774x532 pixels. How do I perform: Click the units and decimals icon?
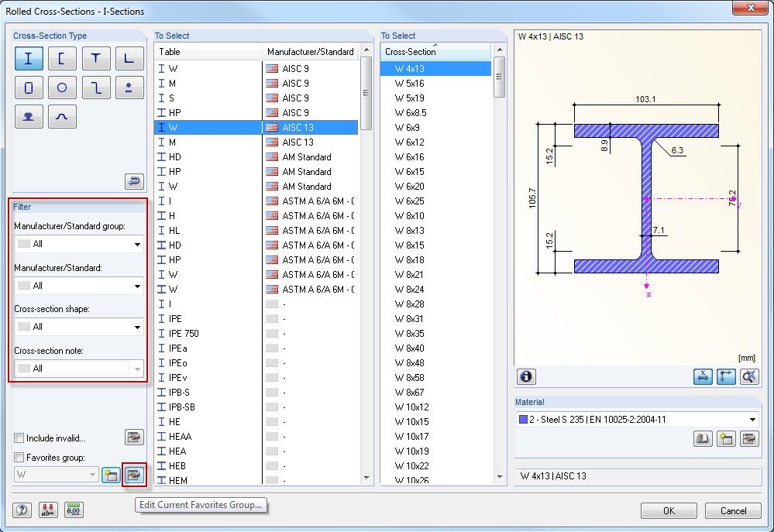[x=48, y=510]
